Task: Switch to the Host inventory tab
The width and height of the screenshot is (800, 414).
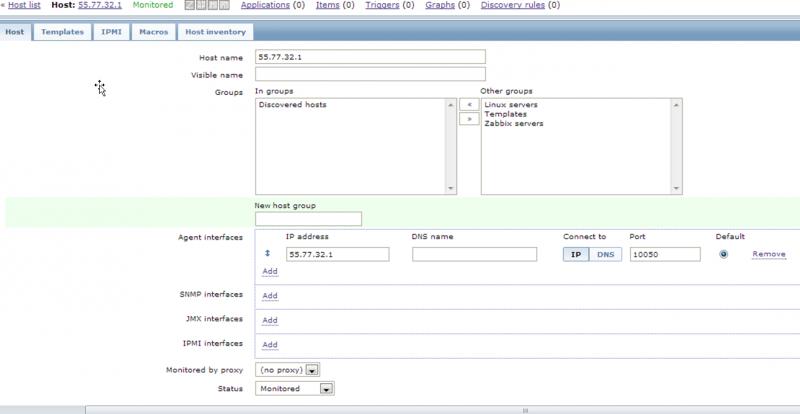Action: (x=215, y=32)
